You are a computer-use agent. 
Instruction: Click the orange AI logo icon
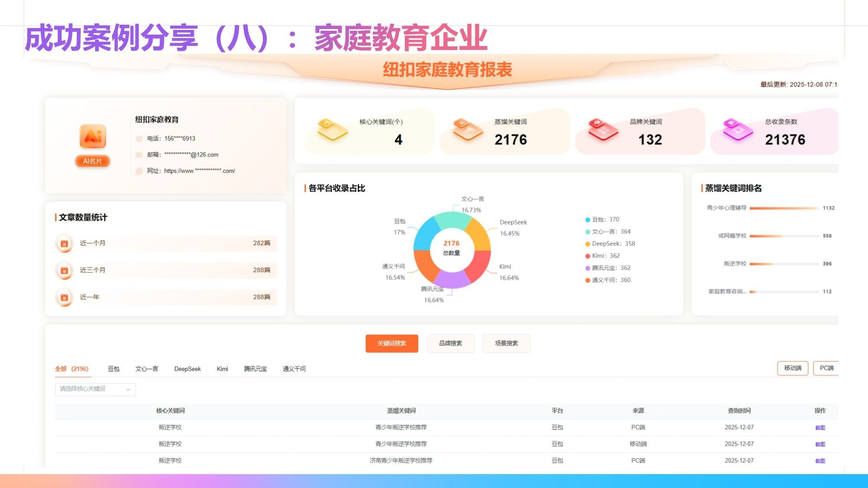[92, 136]
